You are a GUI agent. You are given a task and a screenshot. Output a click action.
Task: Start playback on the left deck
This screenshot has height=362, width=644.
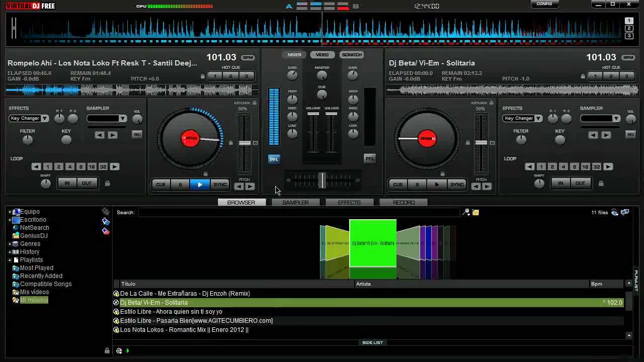tap(200, 185)
